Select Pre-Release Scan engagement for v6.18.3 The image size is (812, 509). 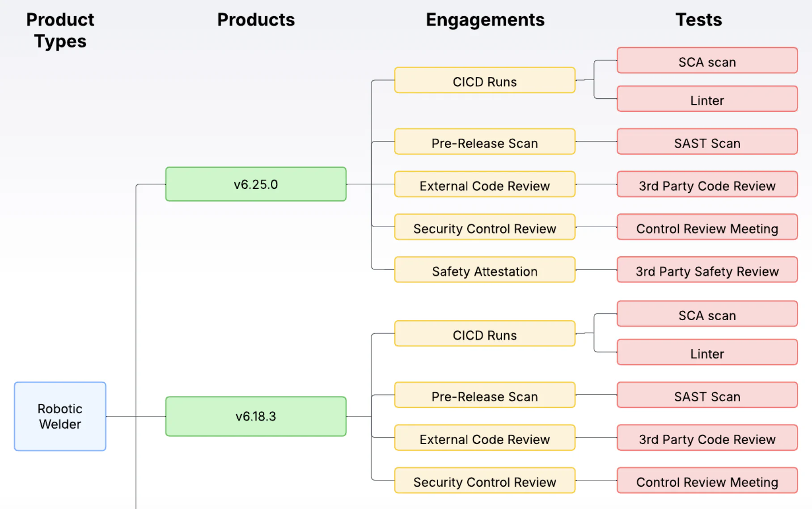pos(485,396)
